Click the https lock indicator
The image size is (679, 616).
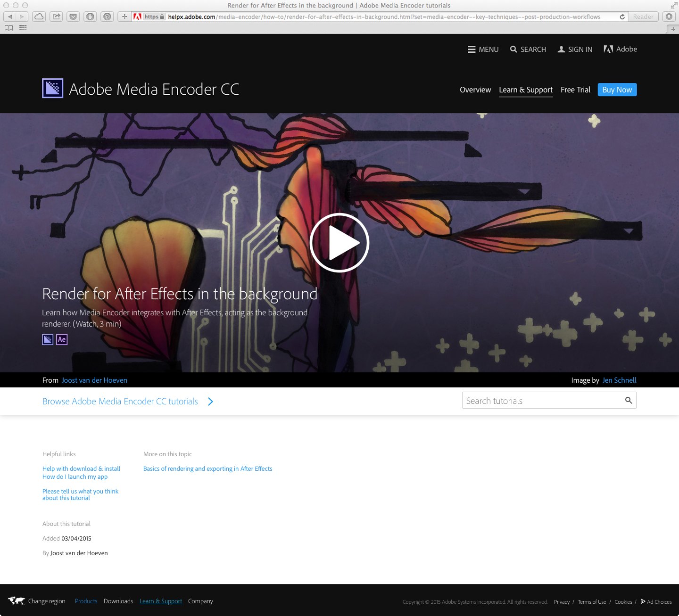pos(154,16)
